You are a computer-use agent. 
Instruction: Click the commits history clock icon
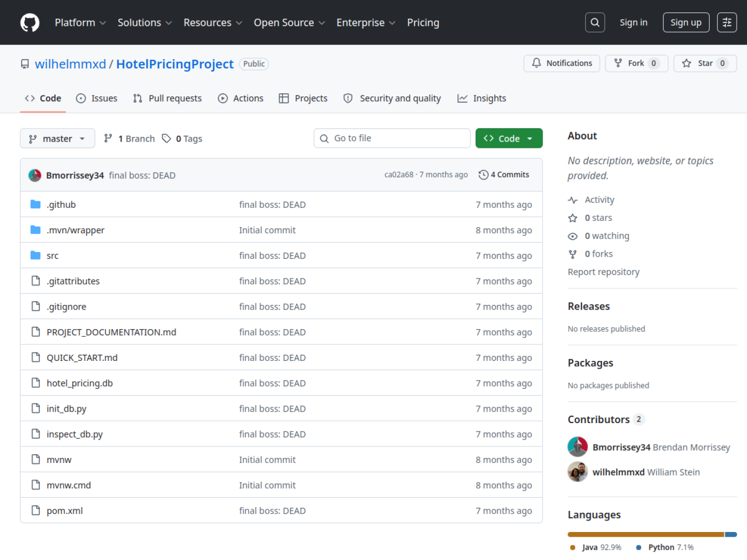(x=483, y=175)
